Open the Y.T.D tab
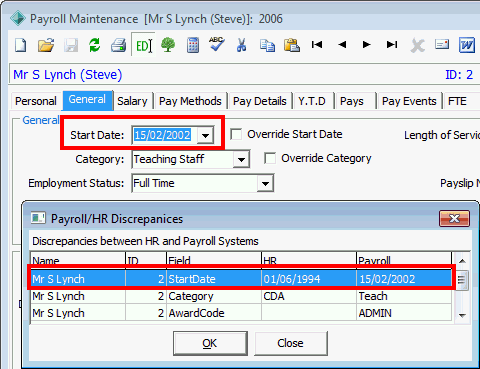The width and height of the screenshot is (480, 369). 312,101
